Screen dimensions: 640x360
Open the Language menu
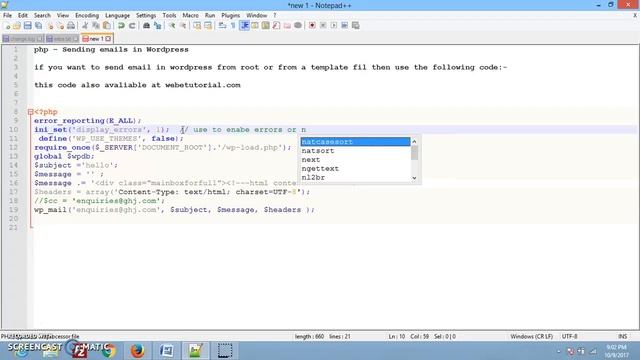tap(117, 16)
